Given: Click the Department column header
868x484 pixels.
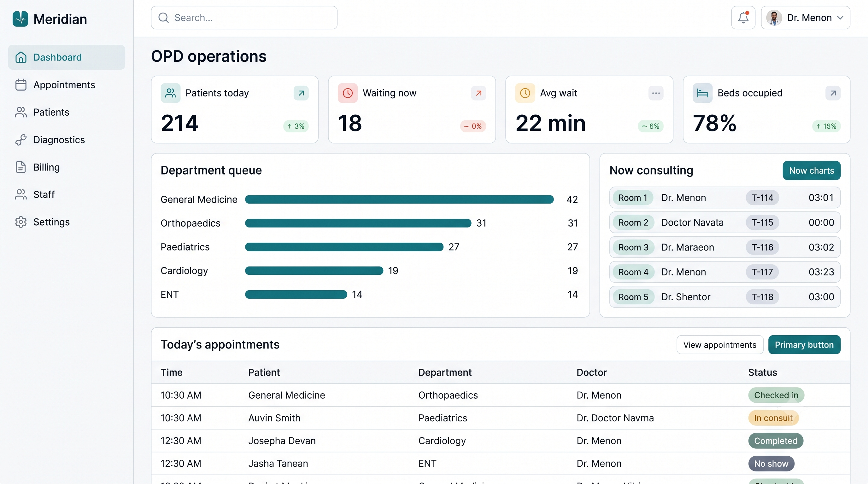Looking at the screenshot, I should [445, 372].
